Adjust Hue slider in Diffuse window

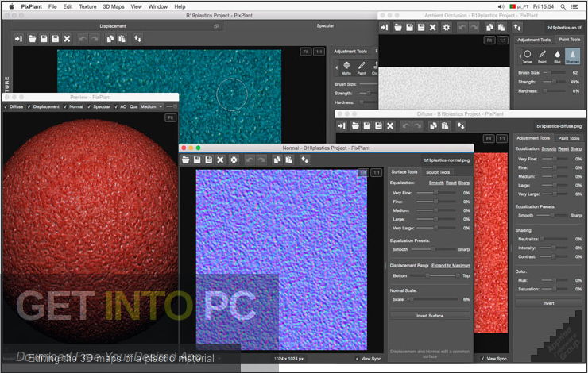click(554, 280)
